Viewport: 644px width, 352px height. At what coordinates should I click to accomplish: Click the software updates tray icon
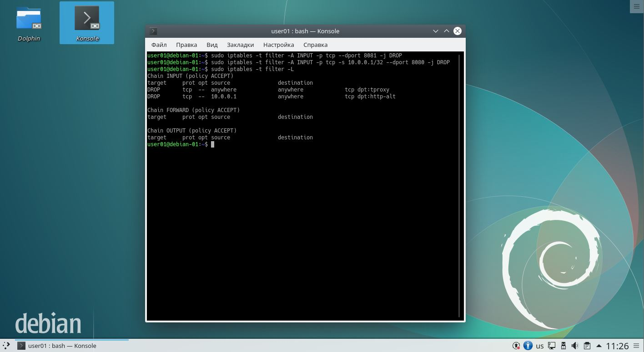tap(516, 346)
